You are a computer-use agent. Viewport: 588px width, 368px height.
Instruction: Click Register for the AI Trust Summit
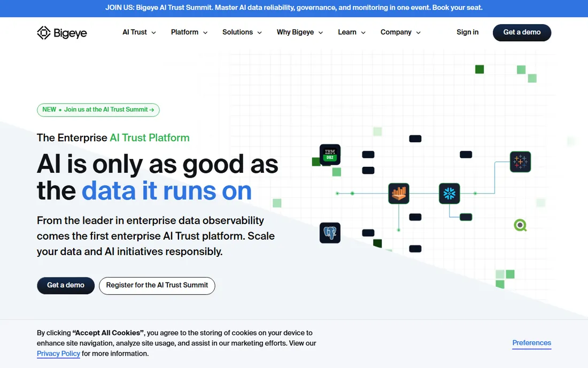click(157, 286)
